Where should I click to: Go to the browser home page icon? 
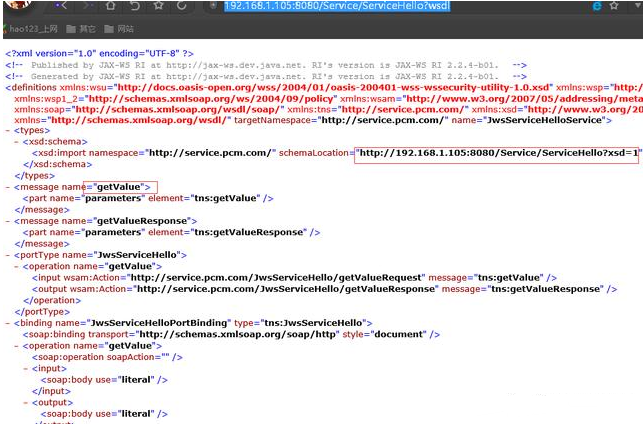point(110,7)
